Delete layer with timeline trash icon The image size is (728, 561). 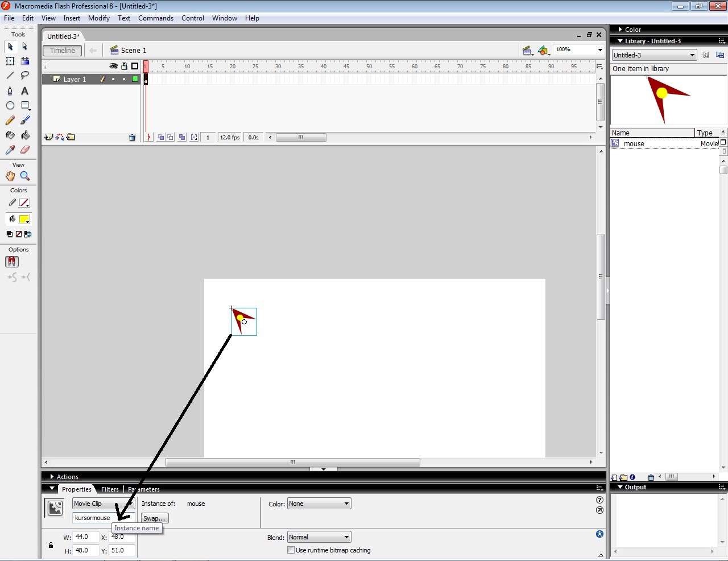point(133,138)
